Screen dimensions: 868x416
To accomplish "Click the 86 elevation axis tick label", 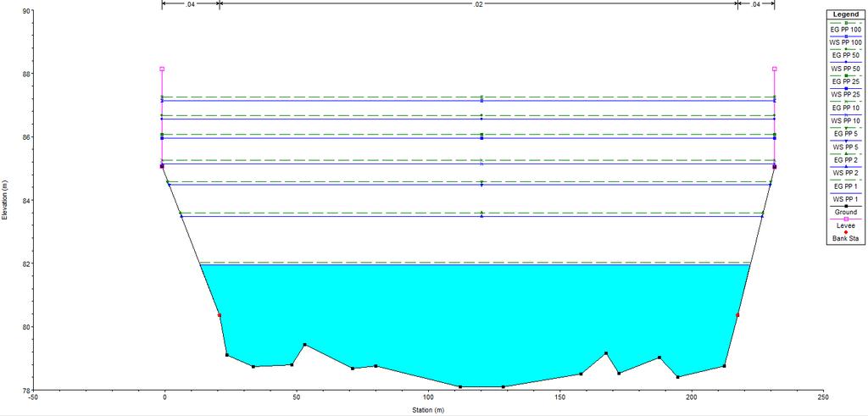I will click(25, 137).
